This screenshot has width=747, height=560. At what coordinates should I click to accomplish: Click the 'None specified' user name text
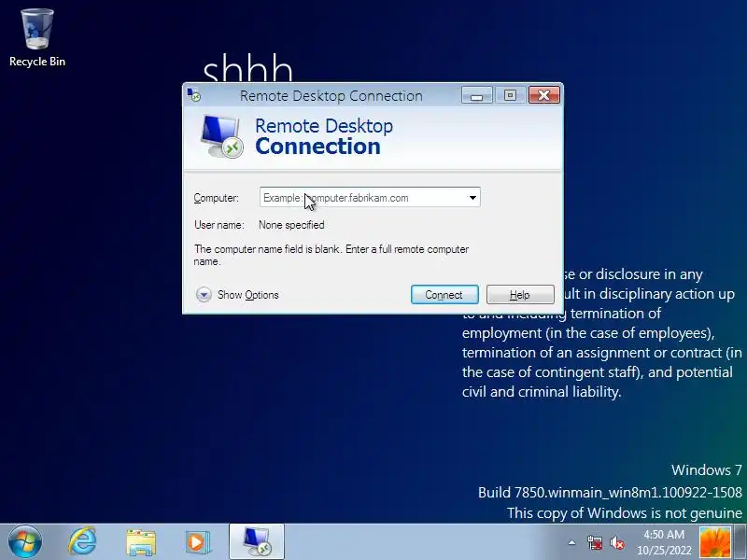tap(291, 225)
